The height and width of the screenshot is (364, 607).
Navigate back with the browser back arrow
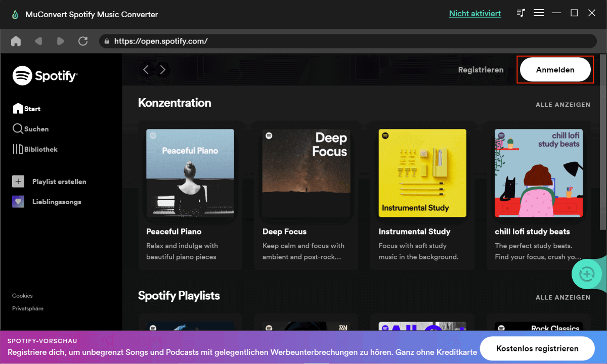pyautogui.click(x=38, y=41)
